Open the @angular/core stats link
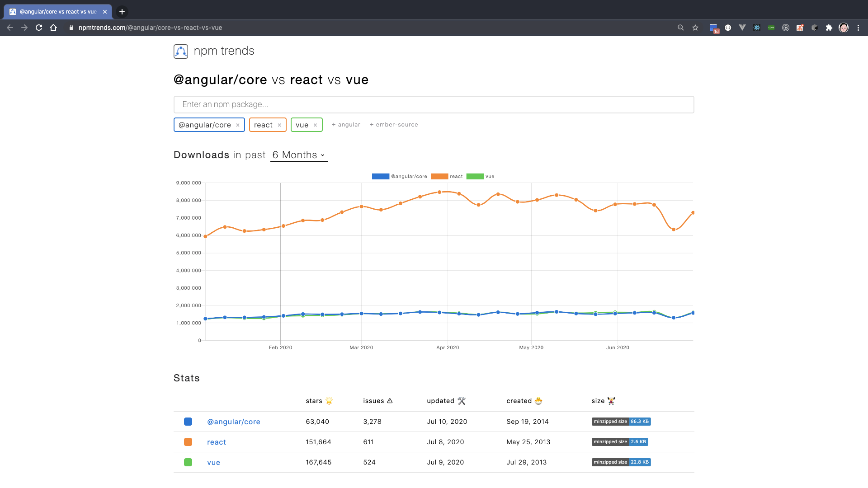Image resolution: width=868 pixels, height=488 pixels. [x=233, y=422]
